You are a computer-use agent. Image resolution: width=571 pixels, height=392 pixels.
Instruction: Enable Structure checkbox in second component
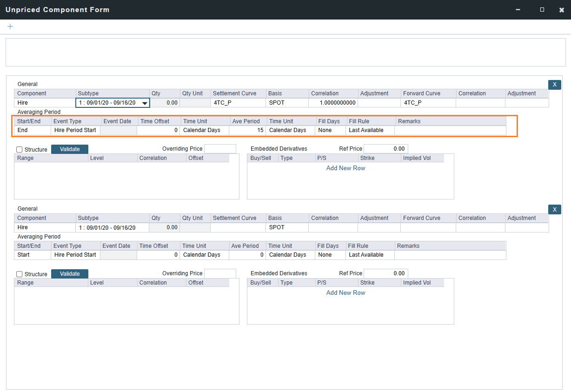pos(19,274)
